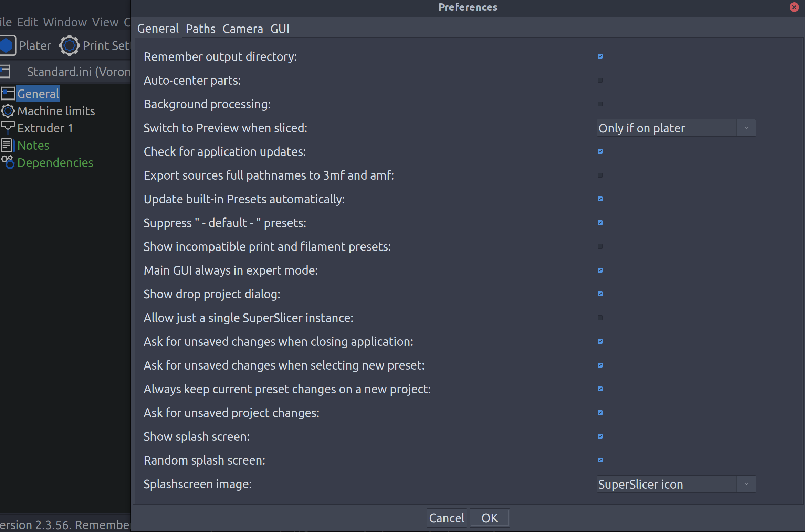Open the Edit menu
This screenshot has width=805, height=532.
[27, 22]
